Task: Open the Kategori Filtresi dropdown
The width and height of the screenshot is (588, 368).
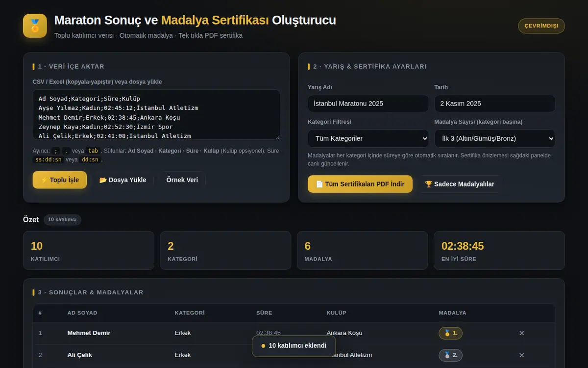Action: (368, 138)
